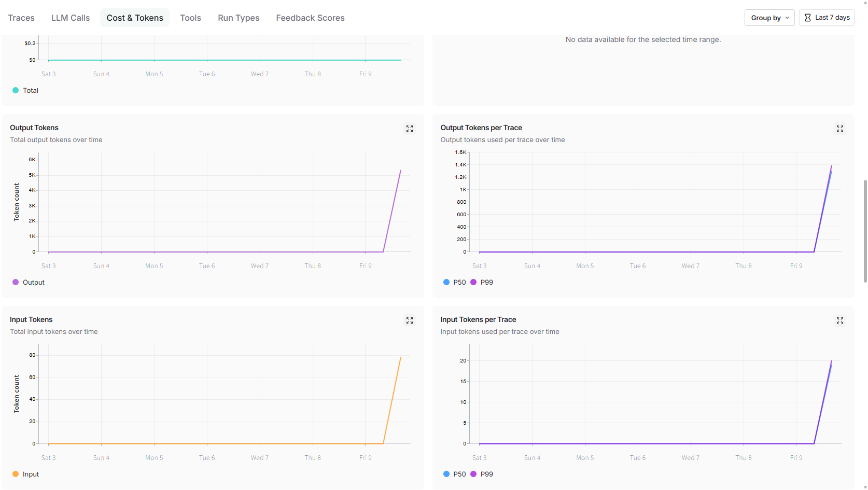The width and height of the screenshot is (868, 490).
Task: Toggle P99 series in Input Tokens per Trace
Action: click(482, 474)
